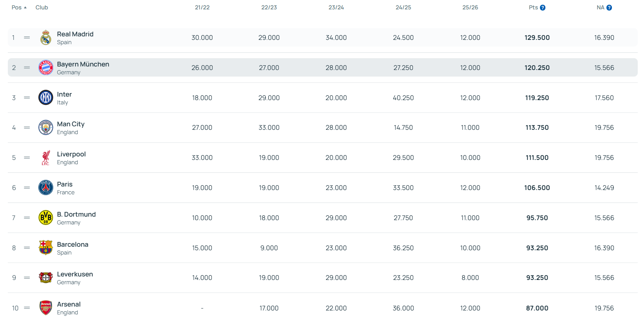
Task: Click the 25/26 season column header
Action: click(x=470, y=7)
